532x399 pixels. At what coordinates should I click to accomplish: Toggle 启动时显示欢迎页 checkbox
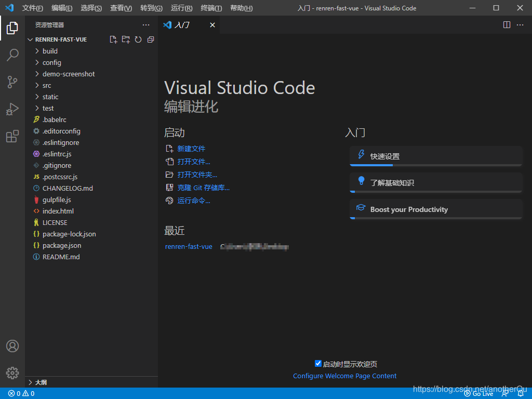coord(318,364)
